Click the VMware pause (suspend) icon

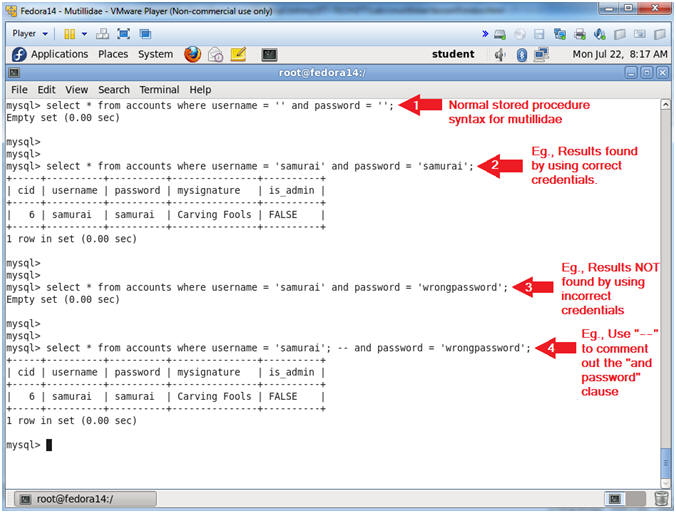point(69,34)
